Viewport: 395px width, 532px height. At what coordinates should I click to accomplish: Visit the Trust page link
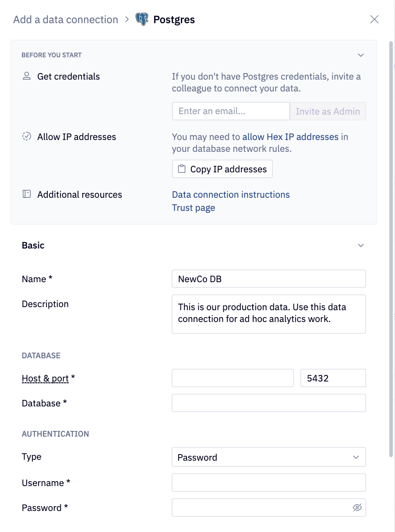click(x=194, y=208)
